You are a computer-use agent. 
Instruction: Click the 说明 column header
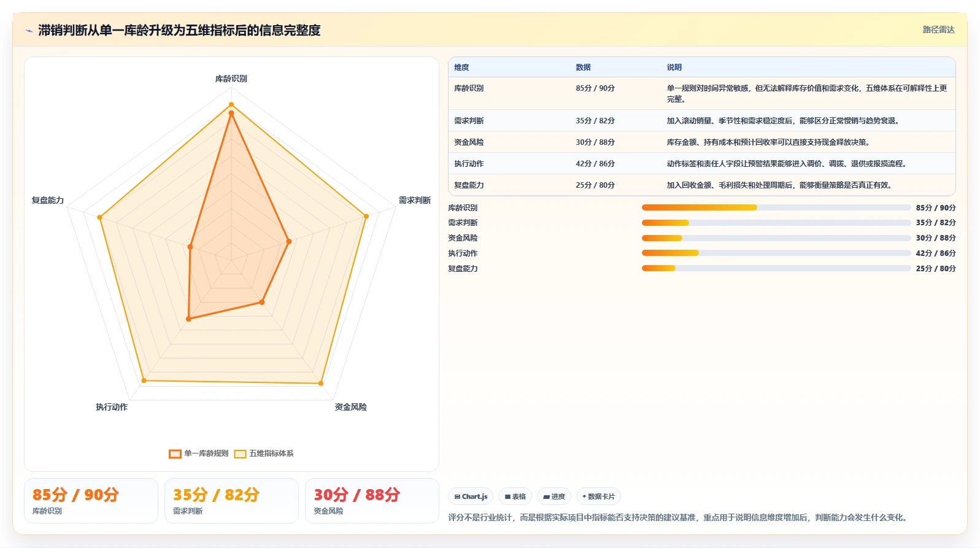(x=674, y=68)
